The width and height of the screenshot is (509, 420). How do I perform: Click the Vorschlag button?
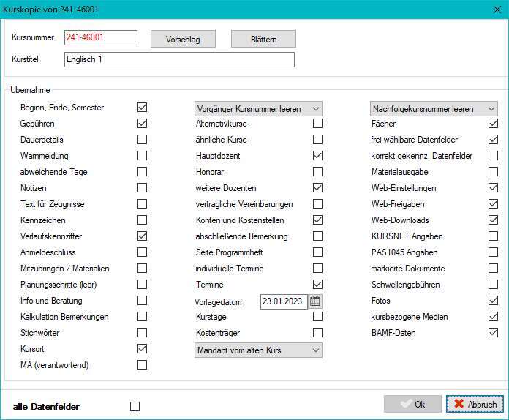[x=183, y=39]
